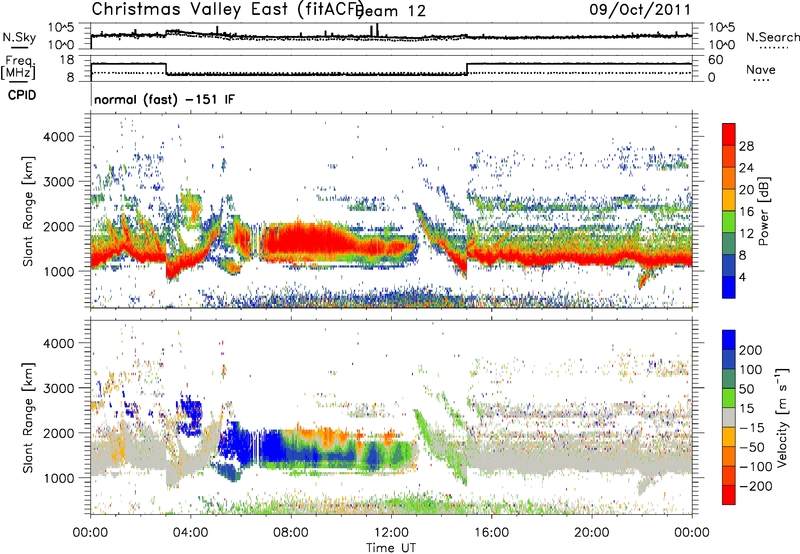The height and width of the screenshot is (554, 800).
Task: Click the '-15' value on velocity colorbar
Action: 751,428
